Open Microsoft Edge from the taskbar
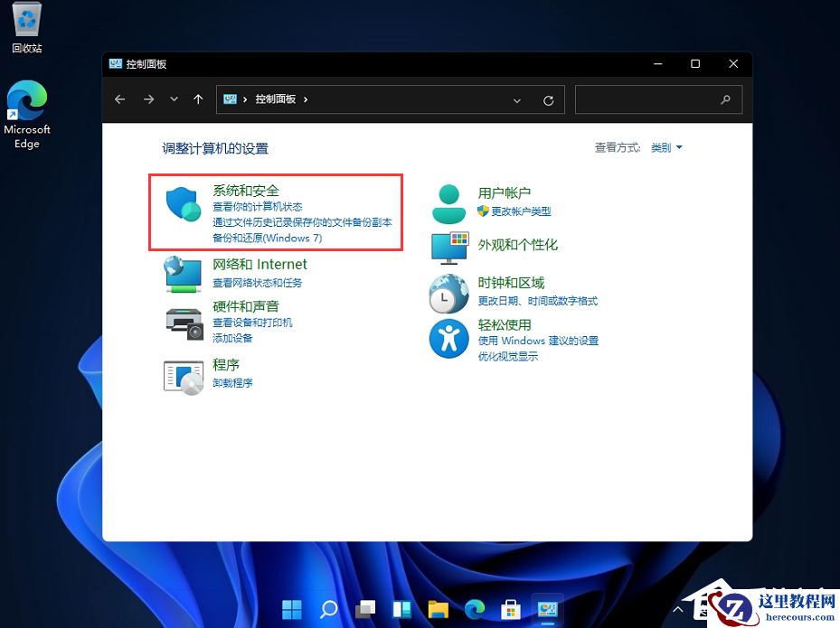Image resolution: width=840 pixels, height=628 pixels. 474,609
